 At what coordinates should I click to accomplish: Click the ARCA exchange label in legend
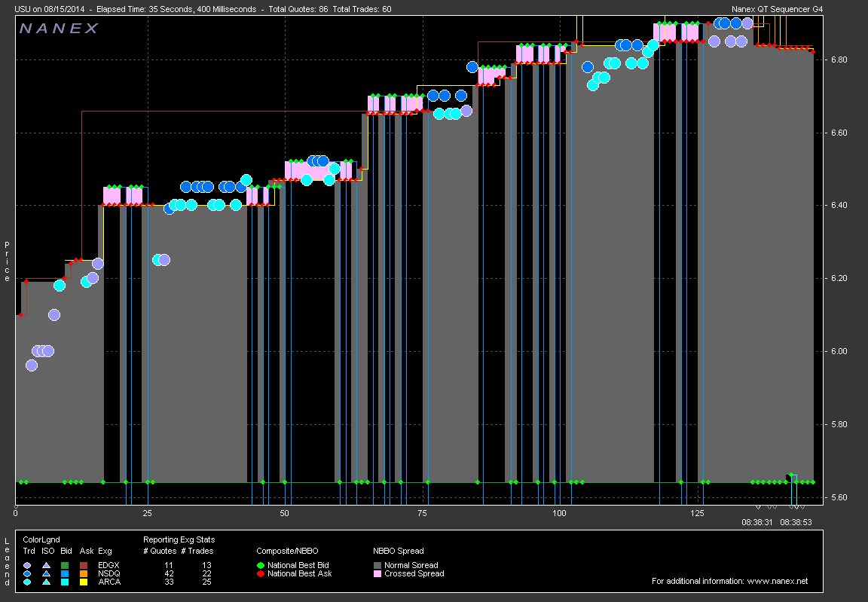109,582
